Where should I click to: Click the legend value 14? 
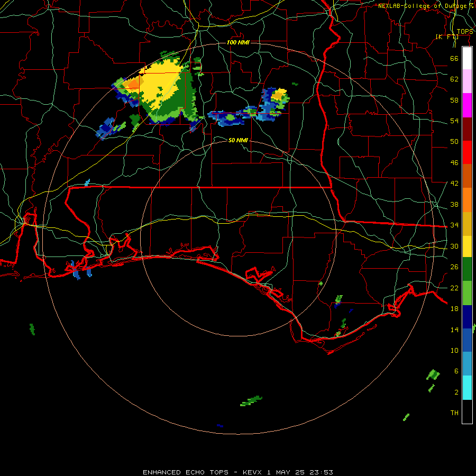(x=454, y=329)
